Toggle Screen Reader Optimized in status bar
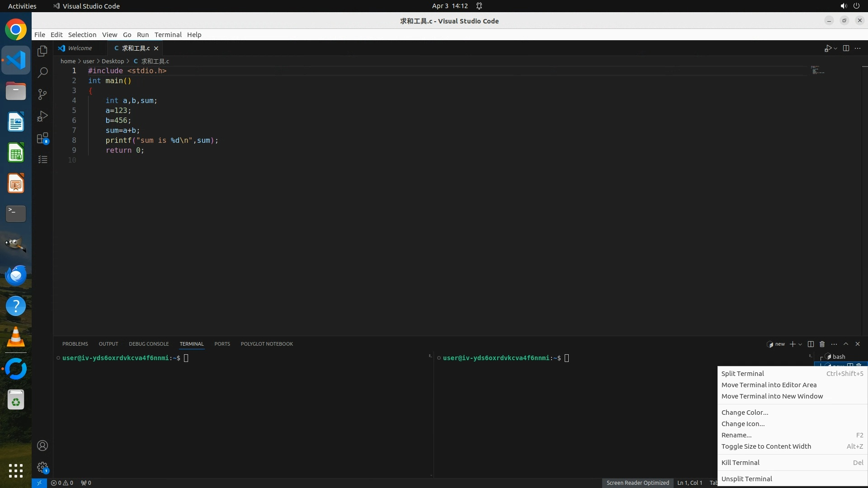868x488 pixels. (637, 483)
